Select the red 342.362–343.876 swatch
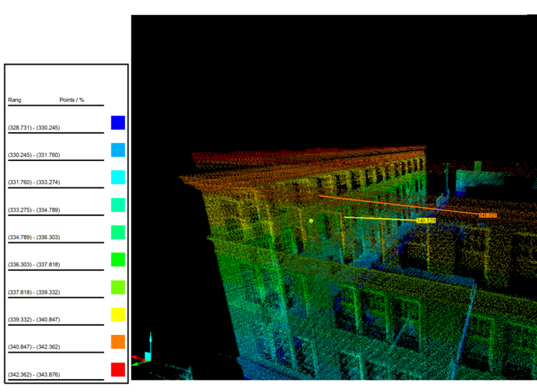 point(118,369)
